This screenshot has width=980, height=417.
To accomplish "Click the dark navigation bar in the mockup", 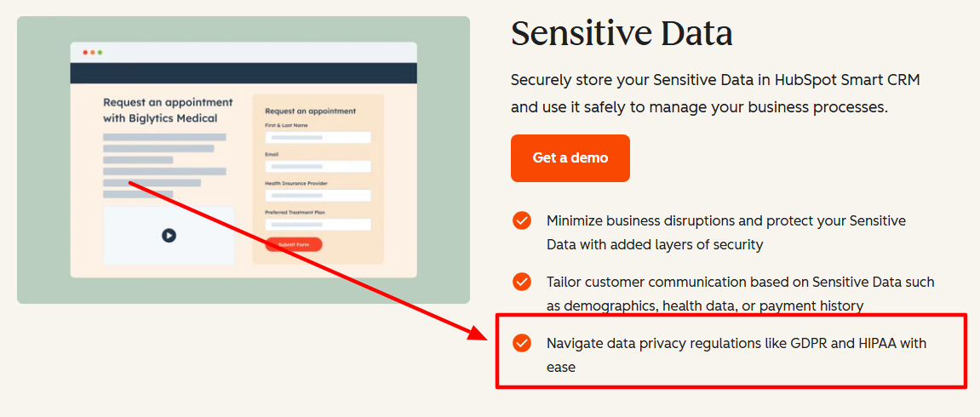I will 244,72.
